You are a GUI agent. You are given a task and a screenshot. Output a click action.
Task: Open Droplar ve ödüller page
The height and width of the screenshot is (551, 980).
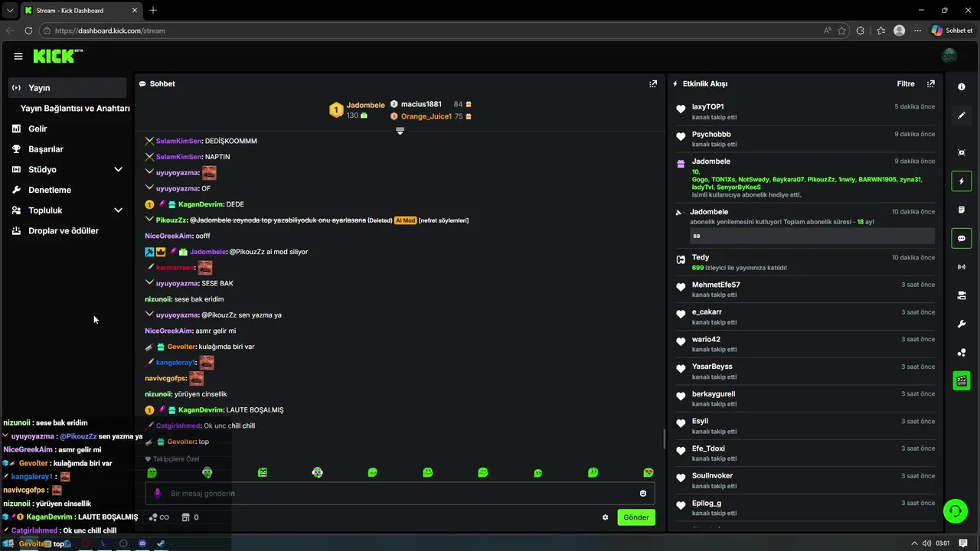tap(63, 230)
